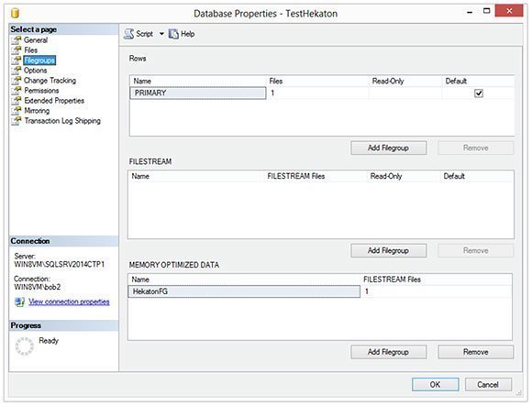The height and width of the screenshot is (406, 532).
Task: Open the Help toolbar icon
Action: click(x=173, y=34)
